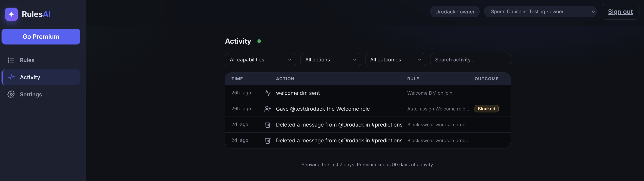
Task: Click the Settings gear icon in sidebar
Action: pos(11,94)
